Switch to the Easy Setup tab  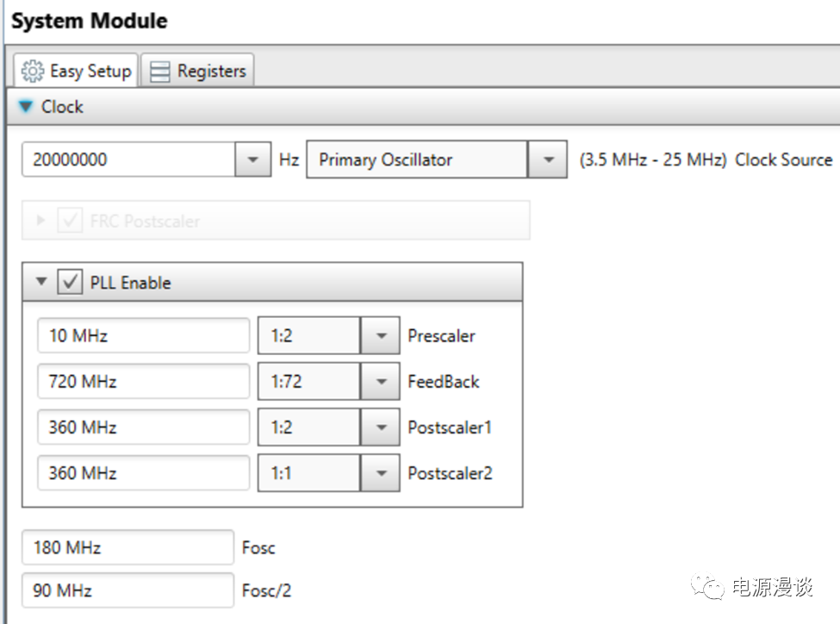(77, 71)
